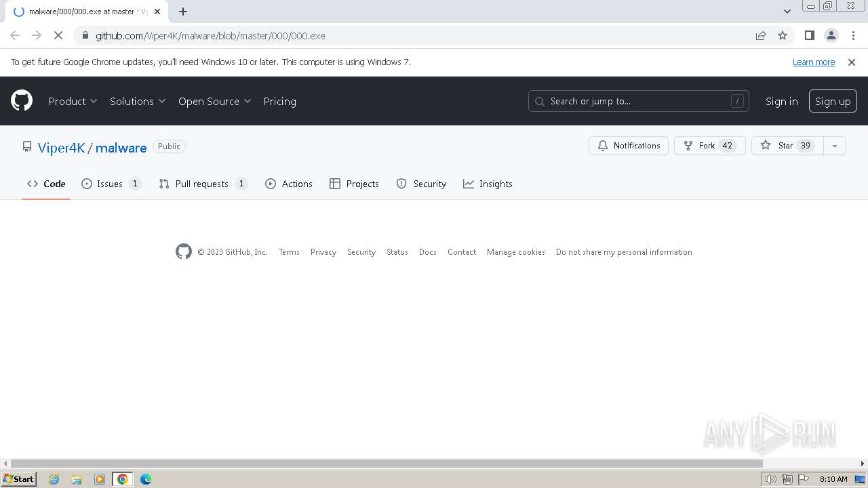Image resolution: width=868 pixels, height=488 pixels.
Task: Open the Terms footer link
Action: click(289, 252)
